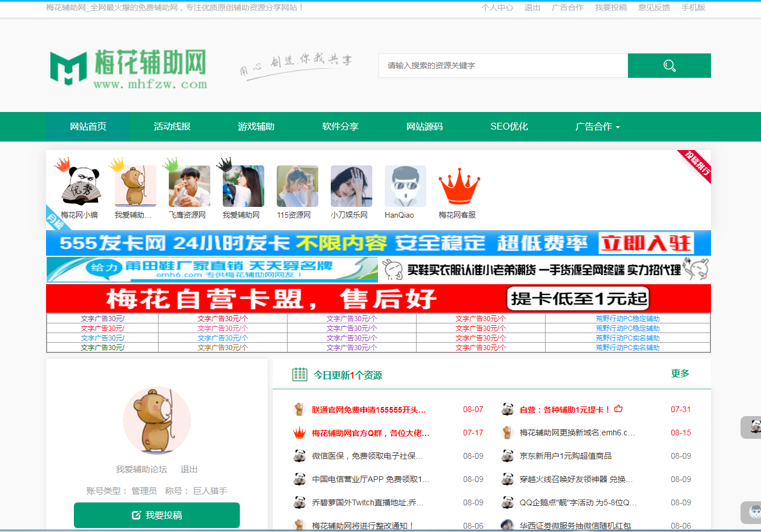Click green 我要投稿 button in profile card

(157, 515)
